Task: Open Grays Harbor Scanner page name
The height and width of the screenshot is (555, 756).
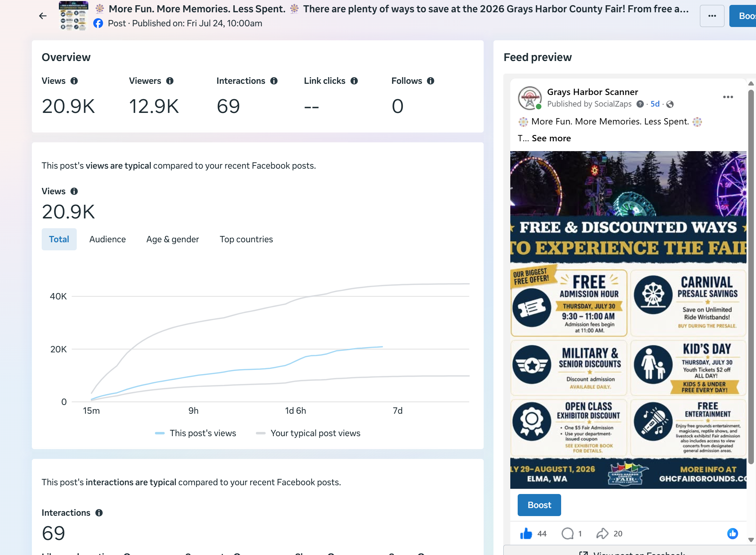Action: tap(592, 92)
